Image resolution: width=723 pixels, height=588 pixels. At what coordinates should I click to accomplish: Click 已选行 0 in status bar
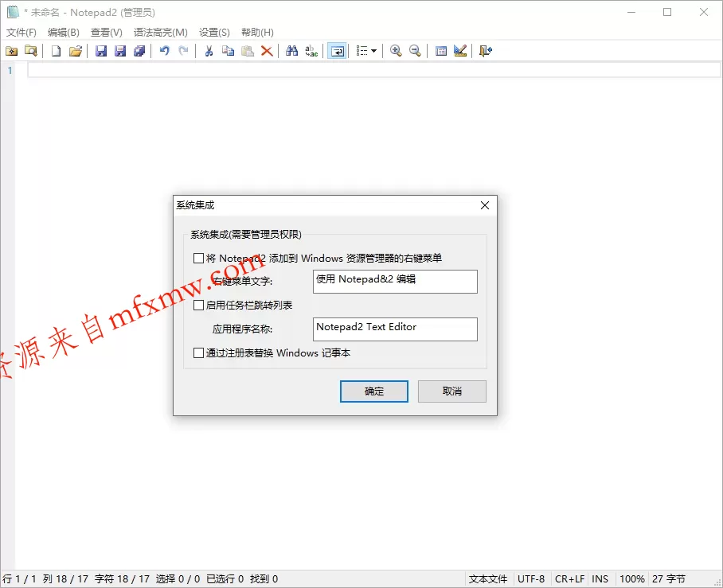[225, 579]
